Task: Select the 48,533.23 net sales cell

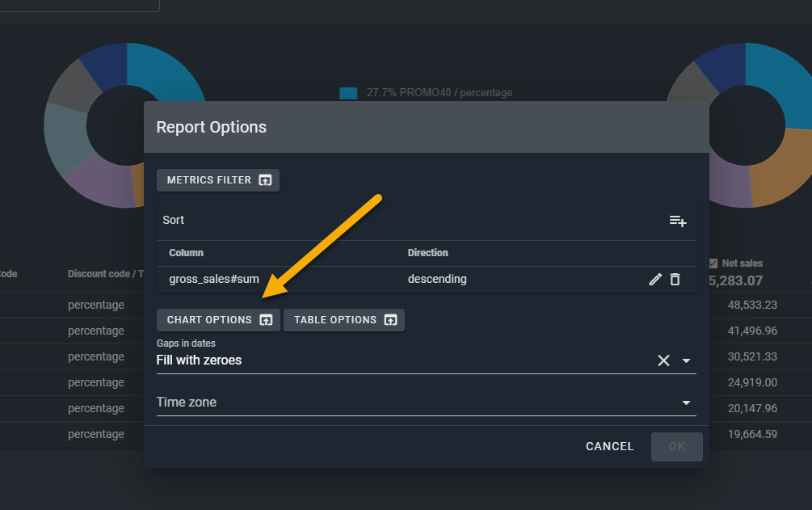Action: 751,305
